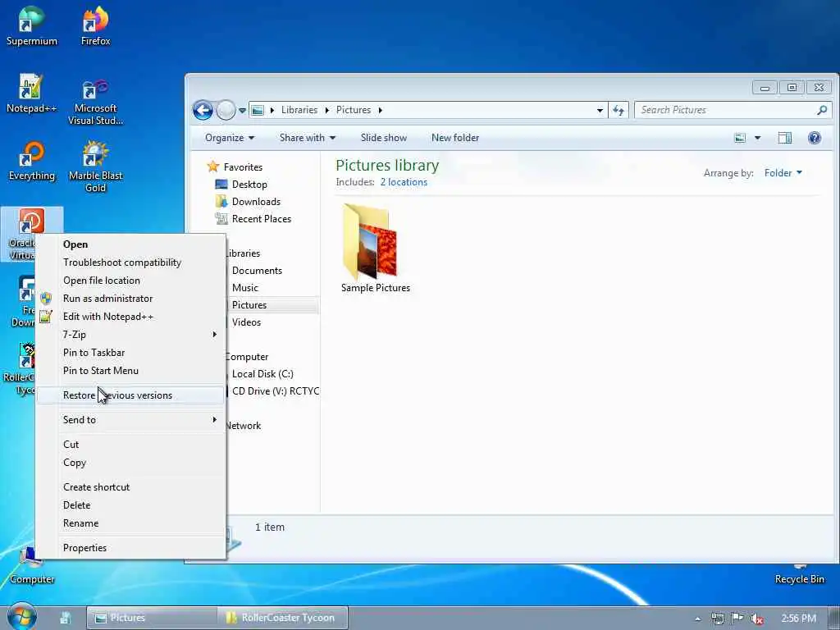Viewport: 840px width, 630px height.
Task: Click the Explorer Back navigation button
Action: pos(203,111)
